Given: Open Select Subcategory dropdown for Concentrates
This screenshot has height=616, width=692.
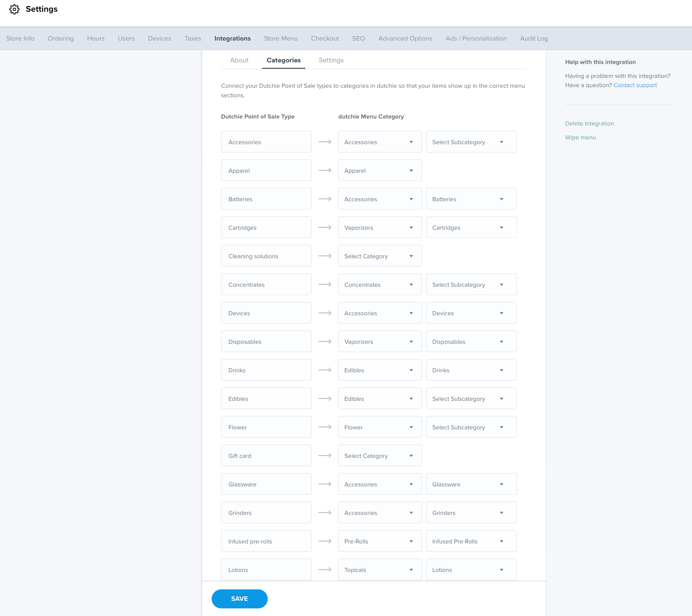Looking at the screenshot, I should pyautogui.click(x=471, y=285).
